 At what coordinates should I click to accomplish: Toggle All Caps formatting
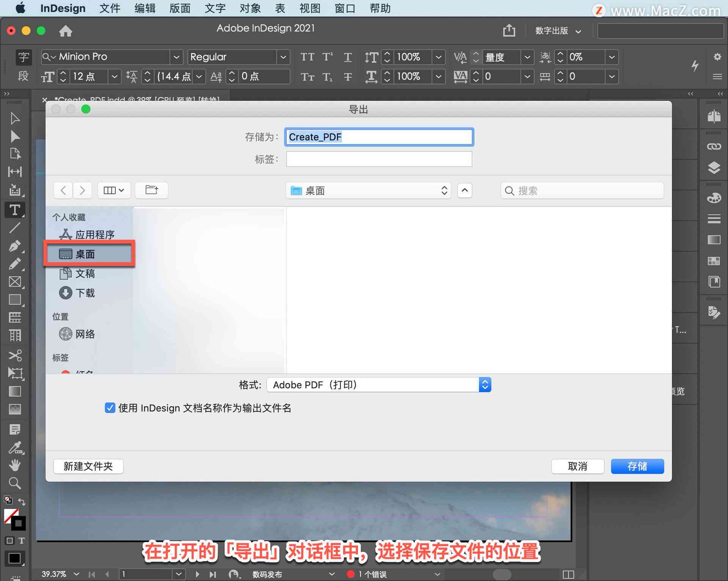(307, 57)
